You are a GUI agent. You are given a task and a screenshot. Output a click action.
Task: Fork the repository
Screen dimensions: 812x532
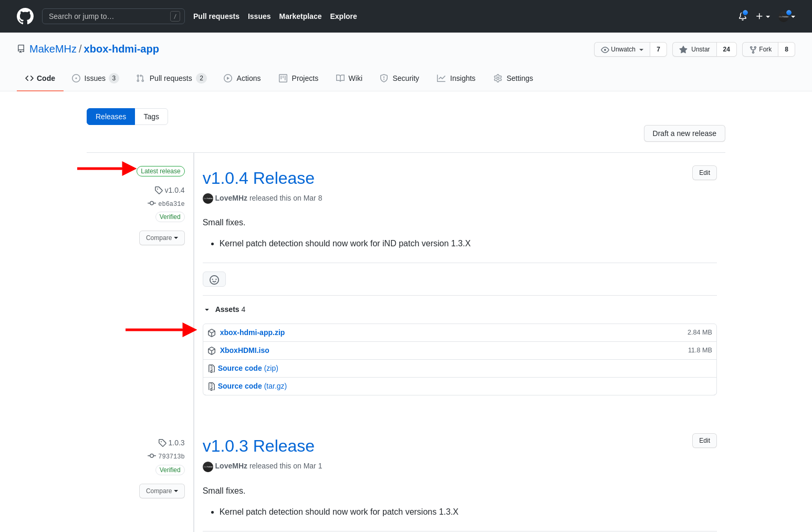[761, 49]
